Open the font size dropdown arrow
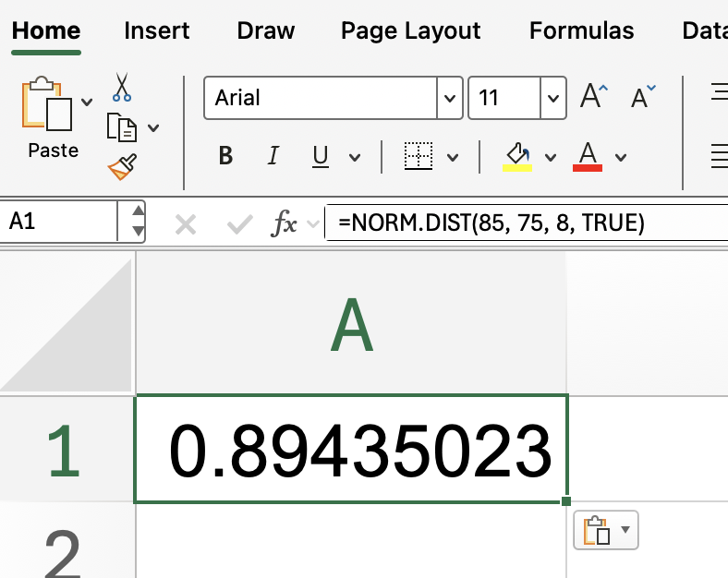The image size is (728, 578). [x=552, y=98]
